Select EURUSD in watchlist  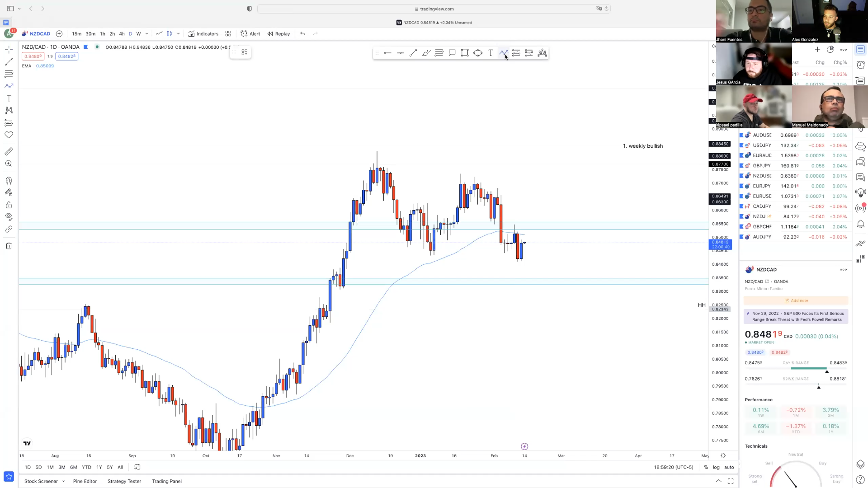762,196
